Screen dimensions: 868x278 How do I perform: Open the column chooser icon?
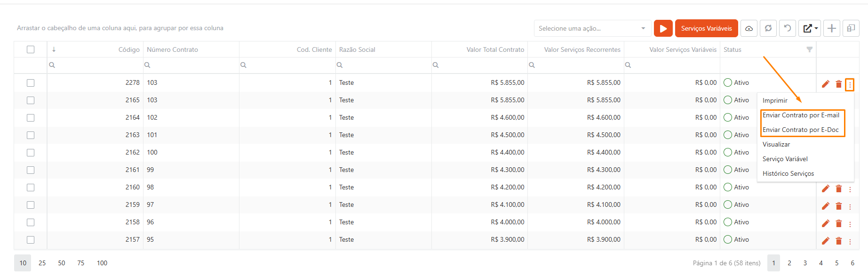click(851, 28)
